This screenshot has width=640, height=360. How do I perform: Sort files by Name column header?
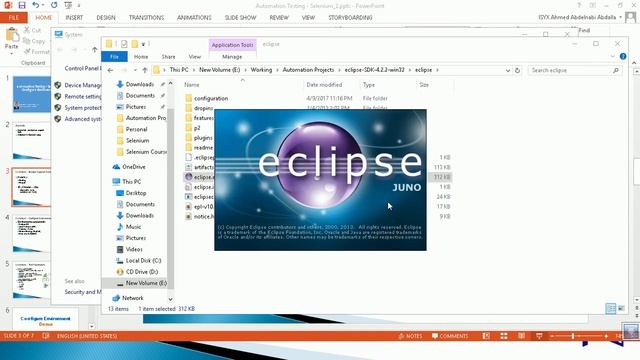[x=192, y=85]
